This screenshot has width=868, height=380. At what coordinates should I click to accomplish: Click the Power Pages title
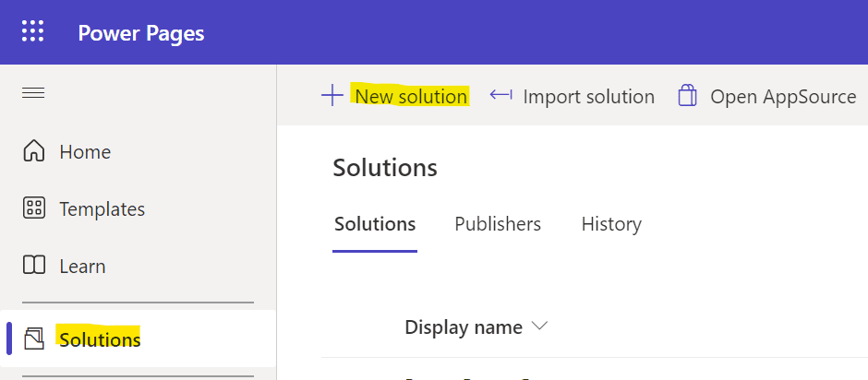[x=141, y=33]
